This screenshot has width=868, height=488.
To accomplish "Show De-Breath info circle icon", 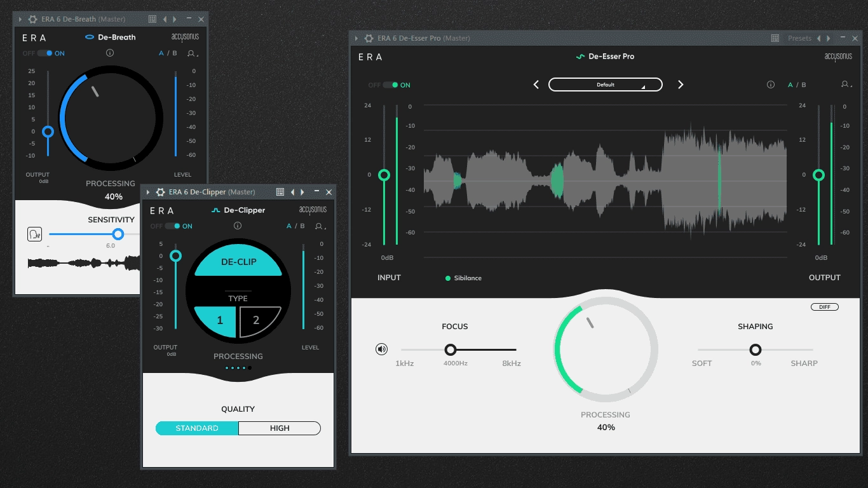I will coord(110,53).
